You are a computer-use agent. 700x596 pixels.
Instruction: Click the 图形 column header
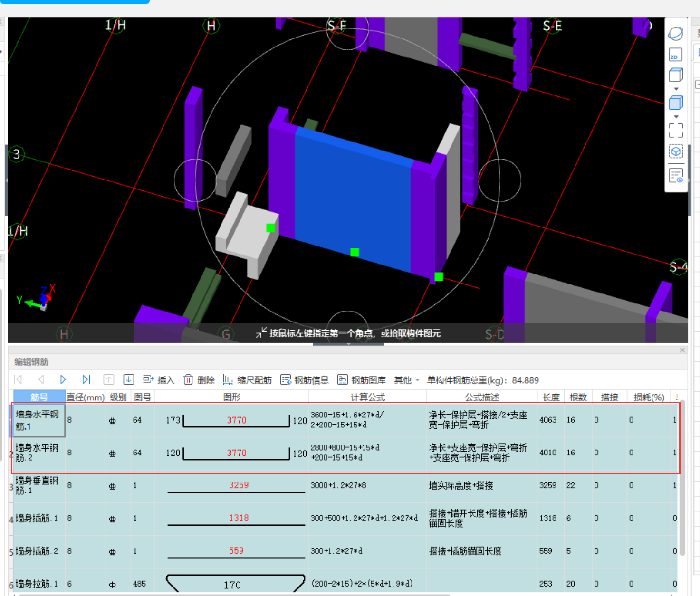(231, 397)
